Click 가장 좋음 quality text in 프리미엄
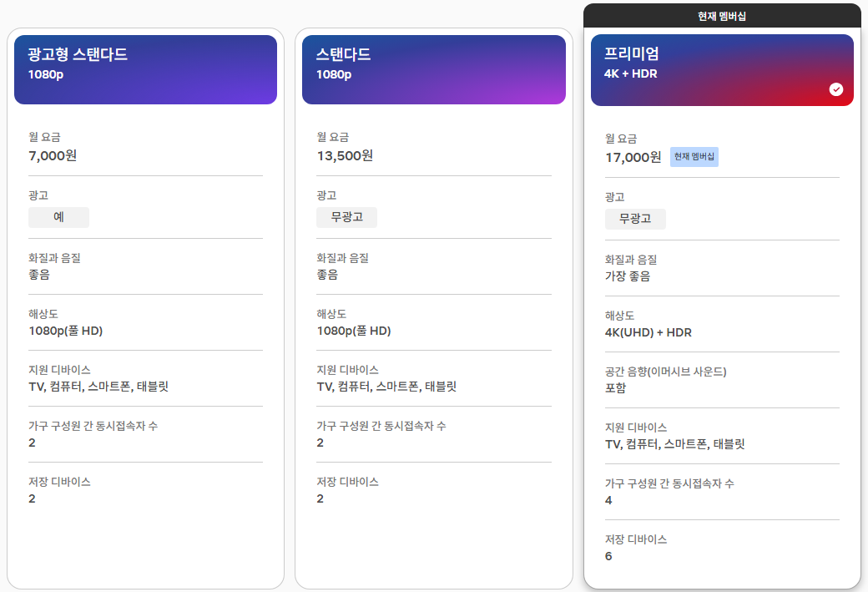This screenshot has width=868, height=592. click(627, 276)
